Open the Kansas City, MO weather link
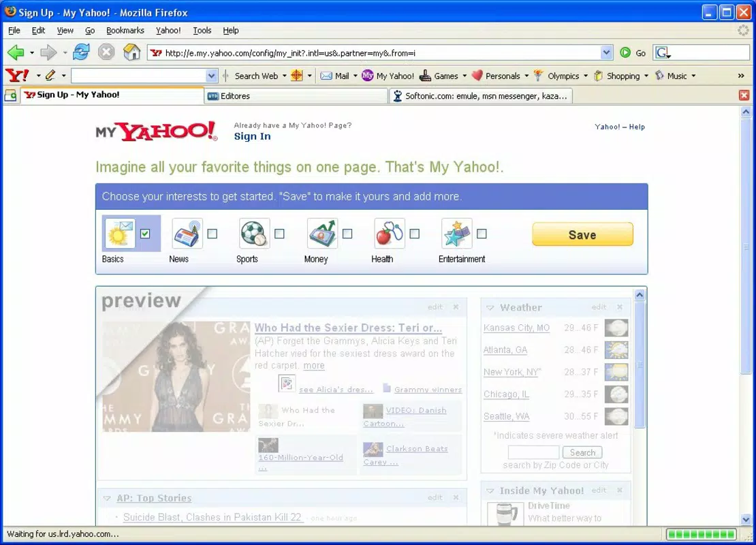The width and height of the screenshot is (756, 545). (516, 328)
